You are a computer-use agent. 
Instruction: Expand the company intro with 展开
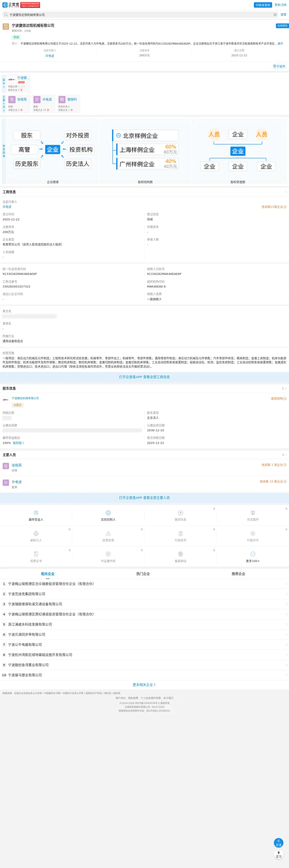[280, 44]
